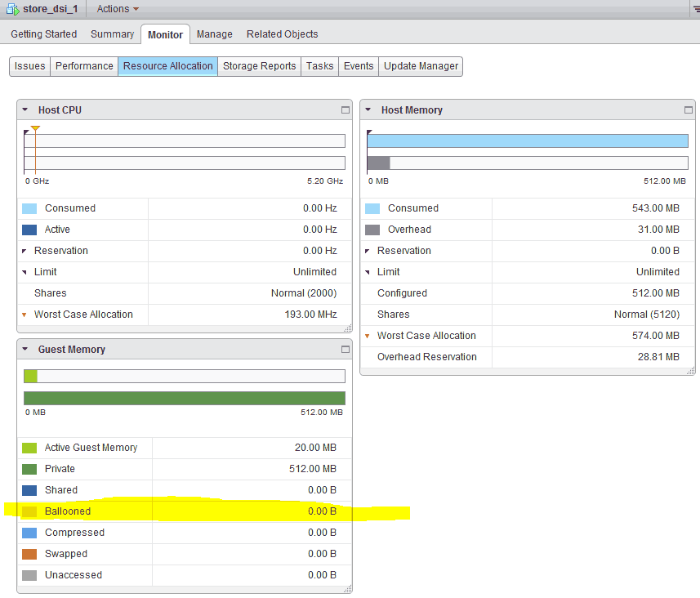Click the Host Memory Worst Case Allocation marker icon

pos(368,336)
